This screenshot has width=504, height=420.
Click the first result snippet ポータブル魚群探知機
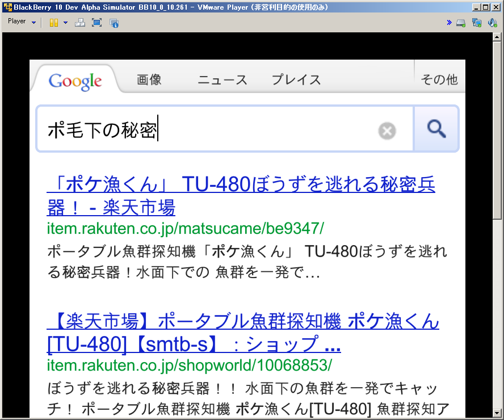tap(247, 262)
